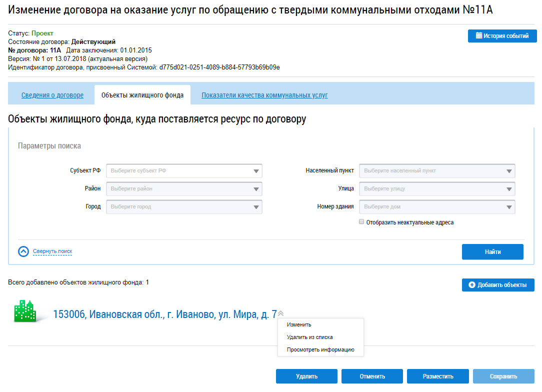Choose Удалить из списка menu item

point(309,337)
